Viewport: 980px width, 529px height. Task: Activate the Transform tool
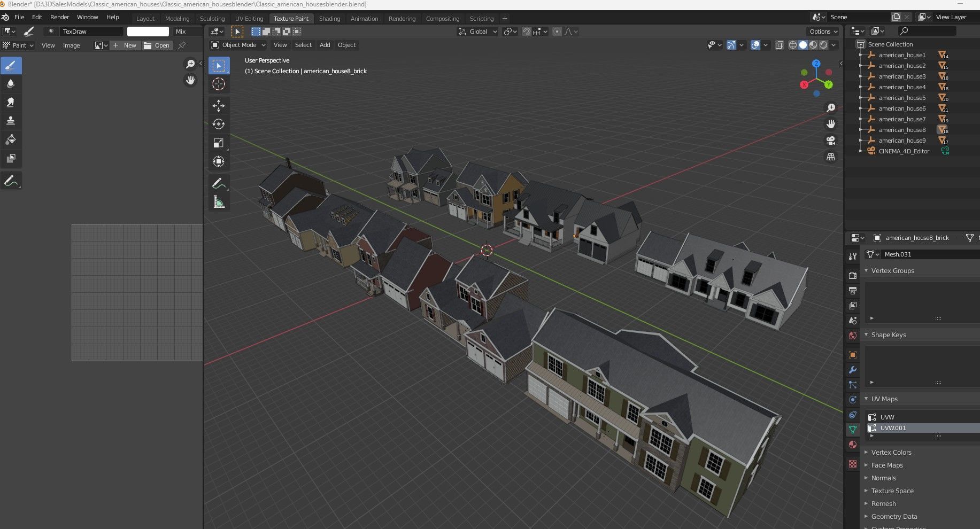pyautogui.click(x=219, y=162)
